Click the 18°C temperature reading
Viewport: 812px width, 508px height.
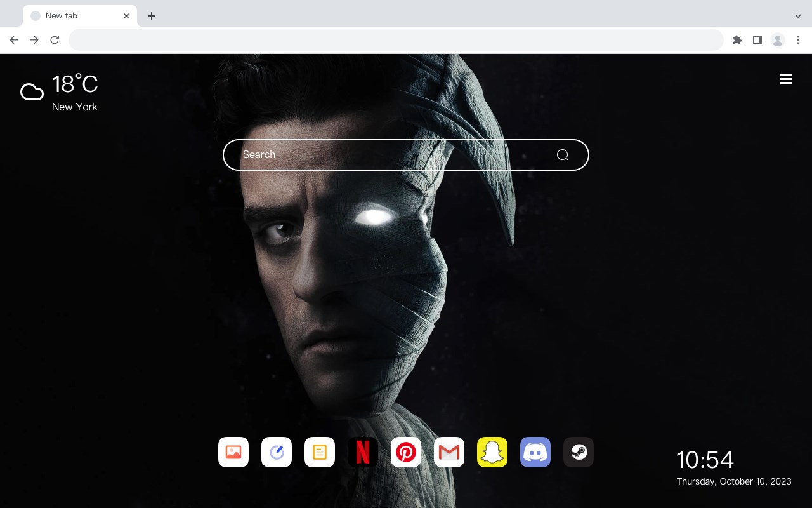click(x=75, y=84)
